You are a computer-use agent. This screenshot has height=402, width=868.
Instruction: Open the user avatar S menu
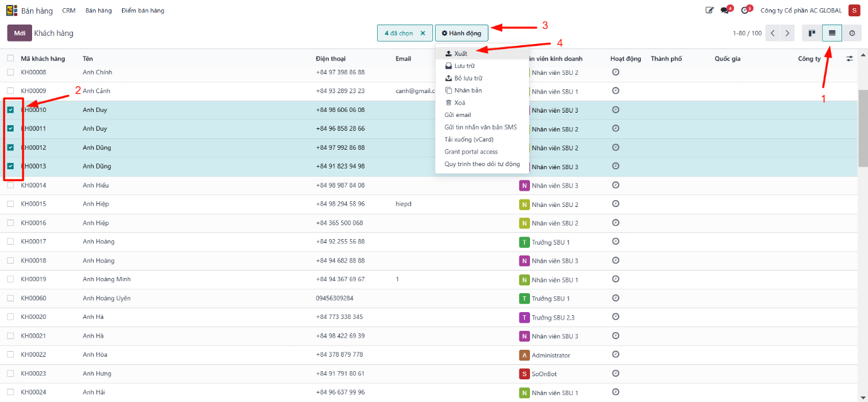click(x=854, y=10)
